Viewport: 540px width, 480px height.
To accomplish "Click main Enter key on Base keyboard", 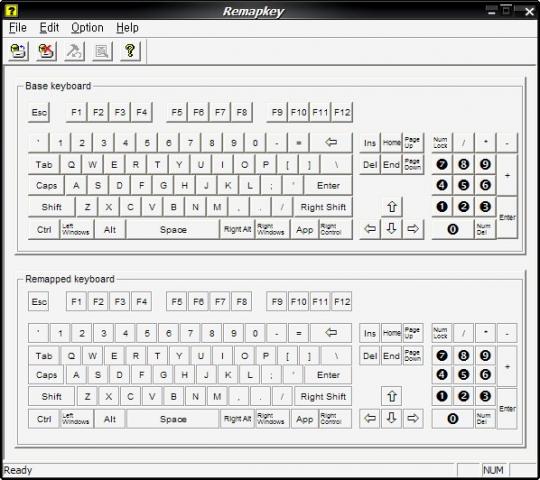I will 328,186.
